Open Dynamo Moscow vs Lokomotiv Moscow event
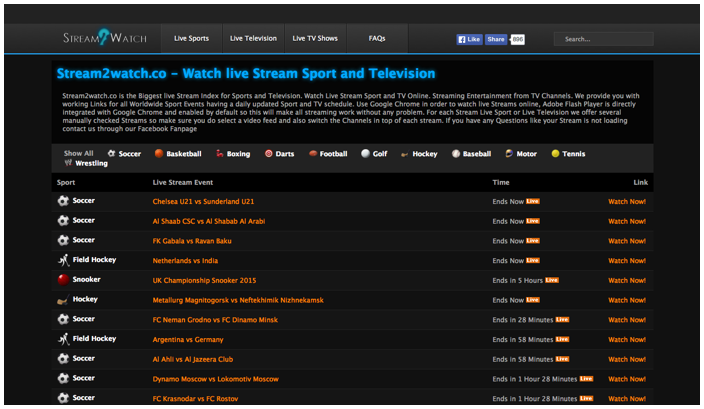This screenshot has height=409, width=704. (x=216, y=379)
